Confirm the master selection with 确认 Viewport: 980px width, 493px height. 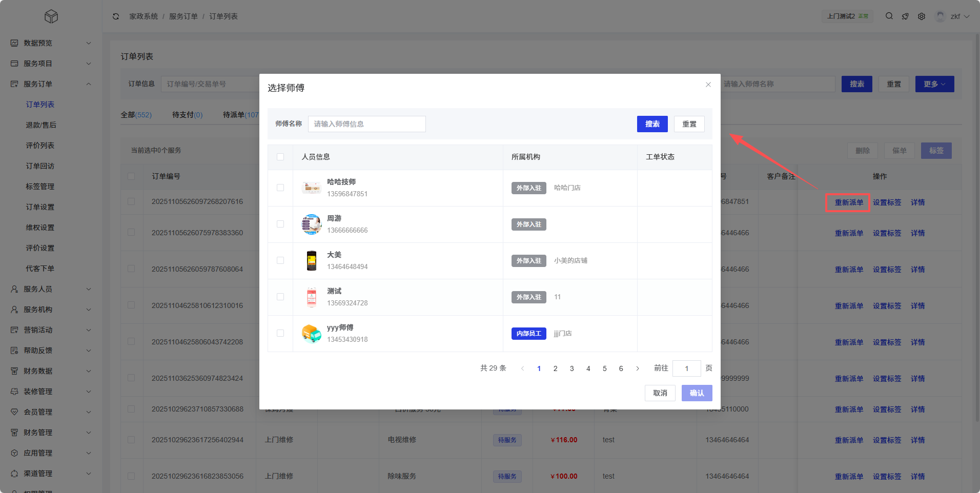[x=697, y=393]
